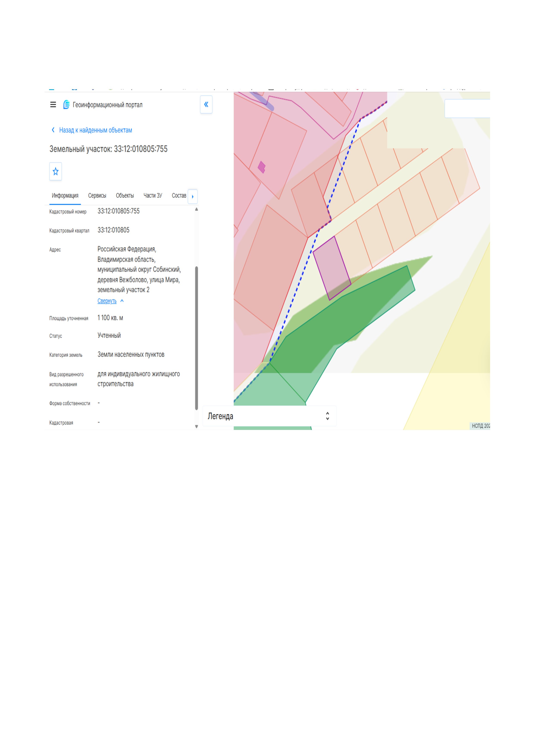Click the search field on the map
Screen dimensions: 534x756
tap(467, 108)
